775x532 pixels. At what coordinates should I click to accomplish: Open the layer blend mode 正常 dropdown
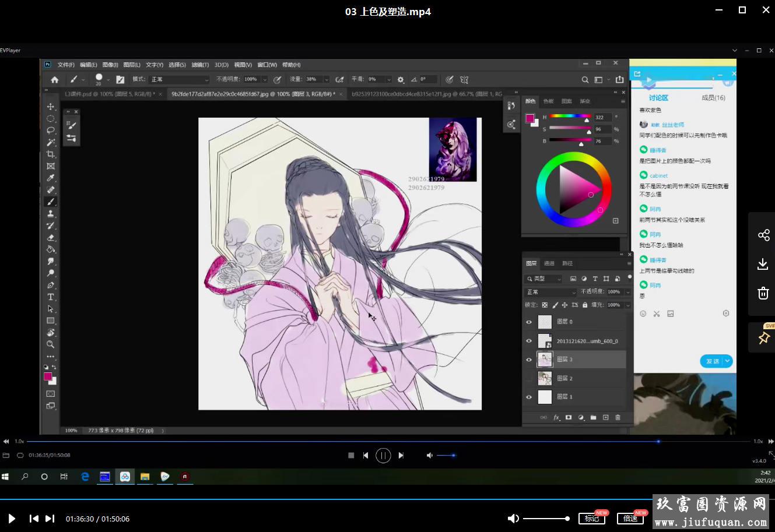(x=550, y=292)
